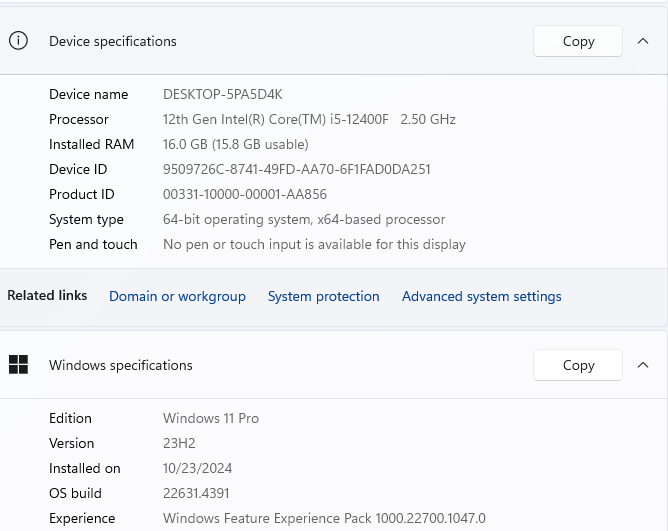Click the installed date 10/23/2024
This screenshot has width=668, height=531.
pyautogui.click(x=197, y=468)
